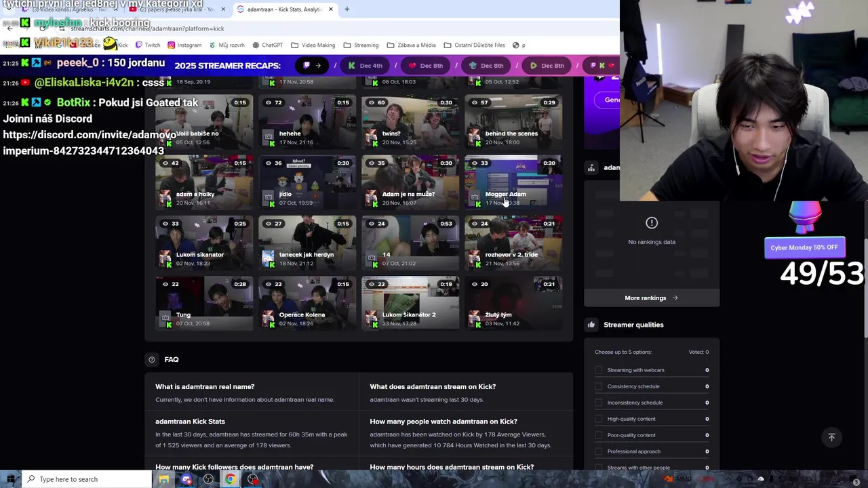Click the Cyber Monday 50% OFF banner
Viewport: 868px width, 488px height.
tap(804, 247)
